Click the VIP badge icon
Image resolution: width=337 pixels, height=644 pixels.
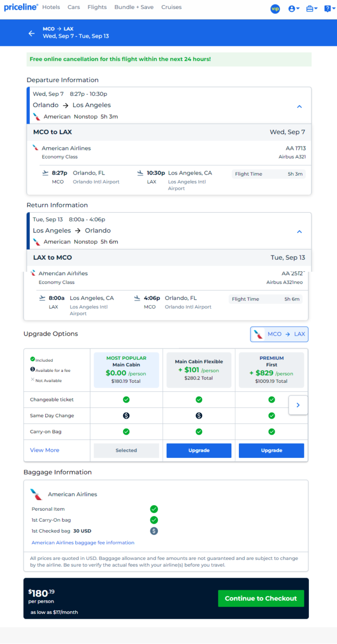coord(275,9)
